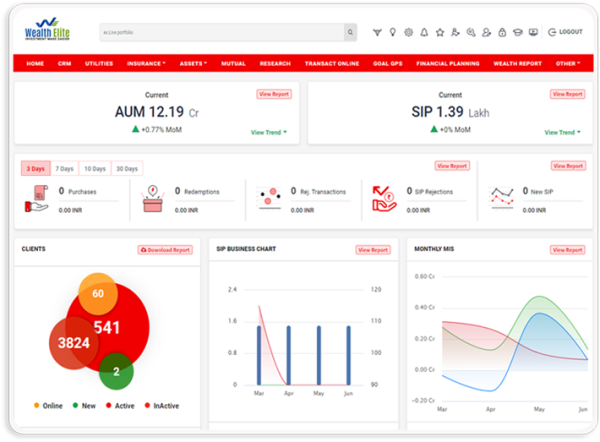Open the notifications bell icon
Image resolution: width=600 pixels, height=442 pixels.
(424, 32)
